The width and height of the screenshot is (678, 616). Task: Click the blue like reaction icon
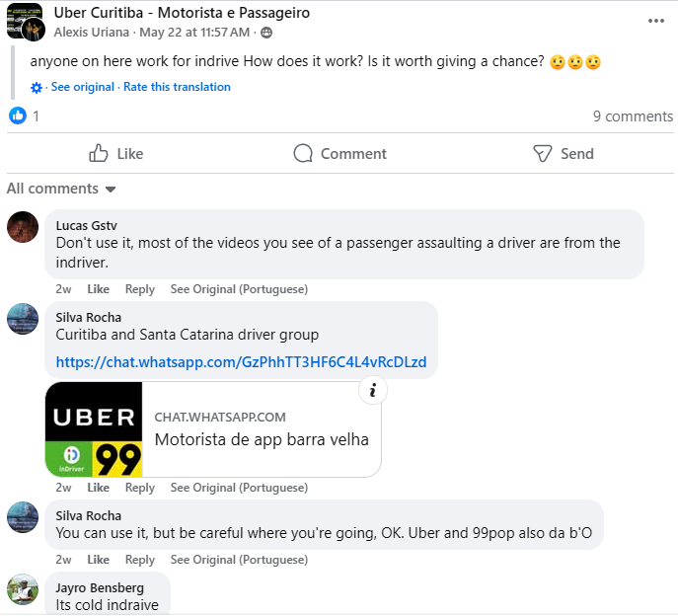point(18,115)
